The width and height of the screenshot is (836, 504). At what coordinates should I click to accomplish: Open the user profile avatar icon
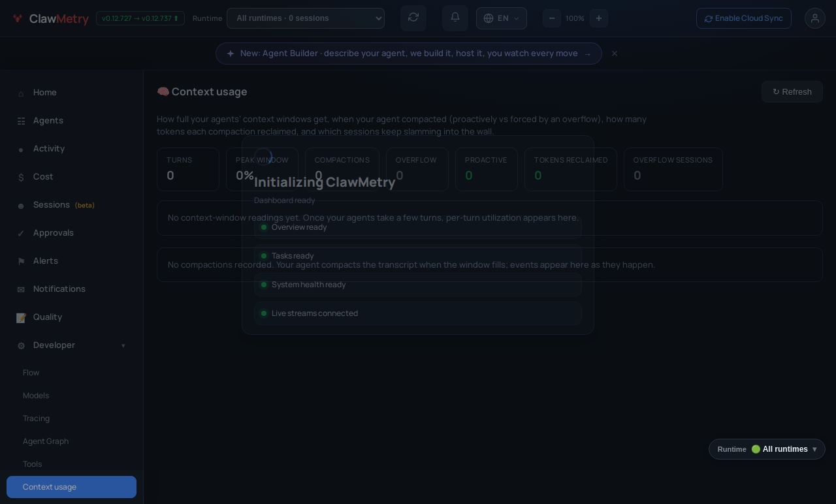[x=815, y=18]
